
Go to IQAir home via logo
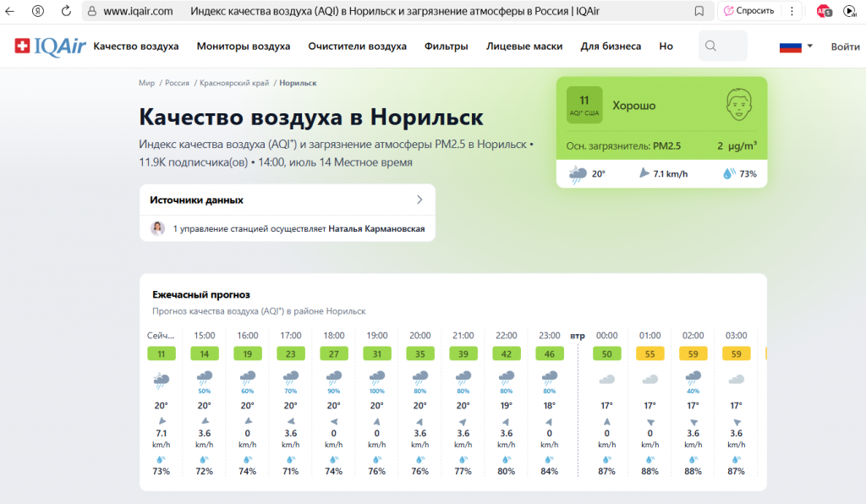pyautogui.click(x=50, y=47)
